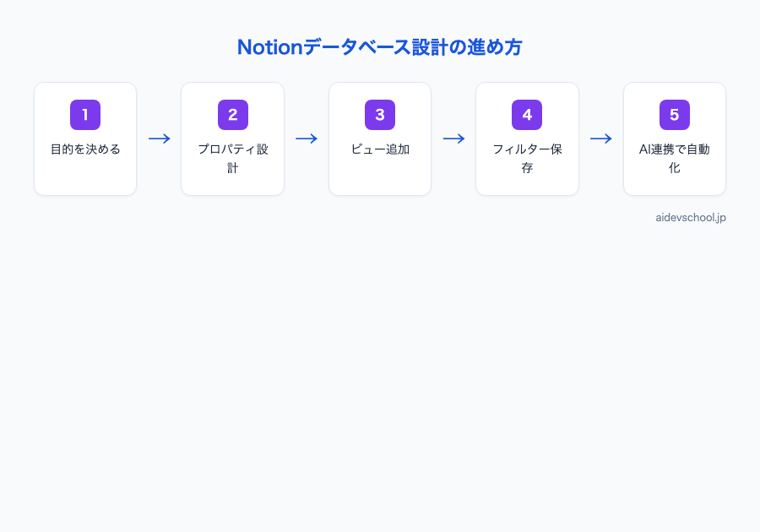Click the プロパティ設計 text label

pos(232,157)
